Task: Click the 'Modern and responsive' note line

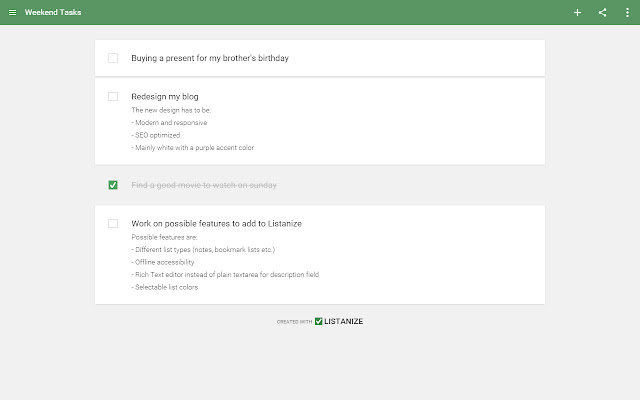Action: tap(169, 122)
